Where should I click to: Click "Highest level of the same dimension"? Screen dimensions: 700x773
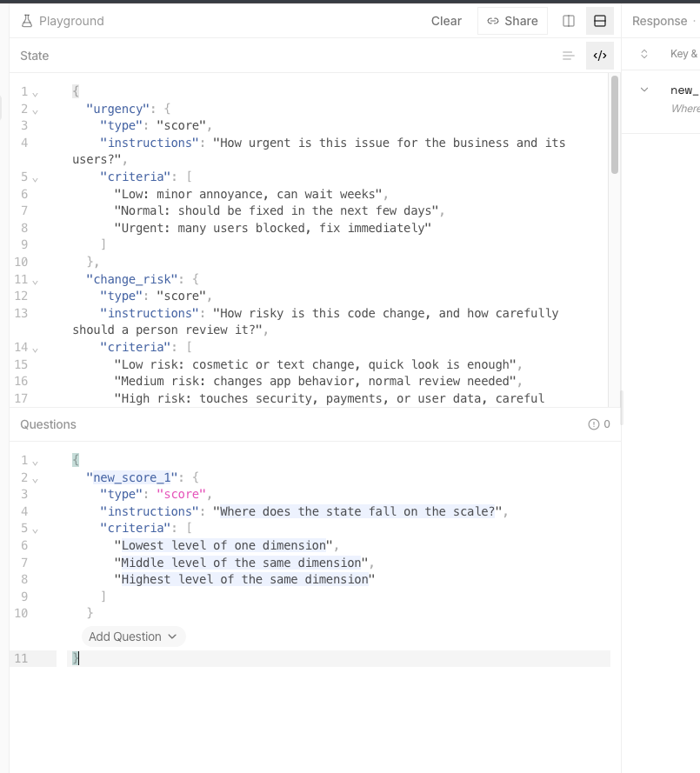[244, 579]
